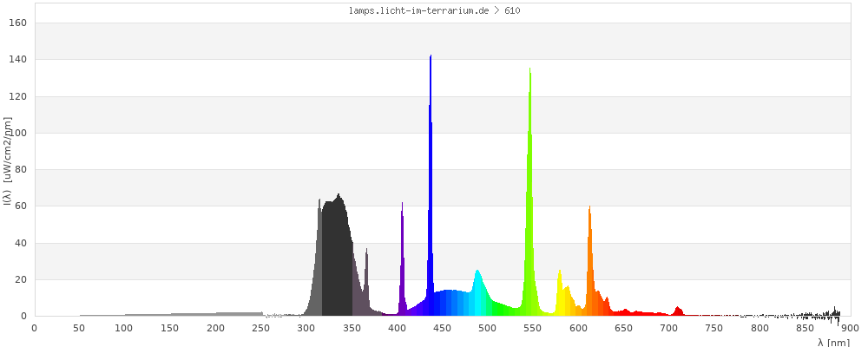Click the small red bump near 710 nm
Viewport: 868px width, 347px height.
coord(678,311)
